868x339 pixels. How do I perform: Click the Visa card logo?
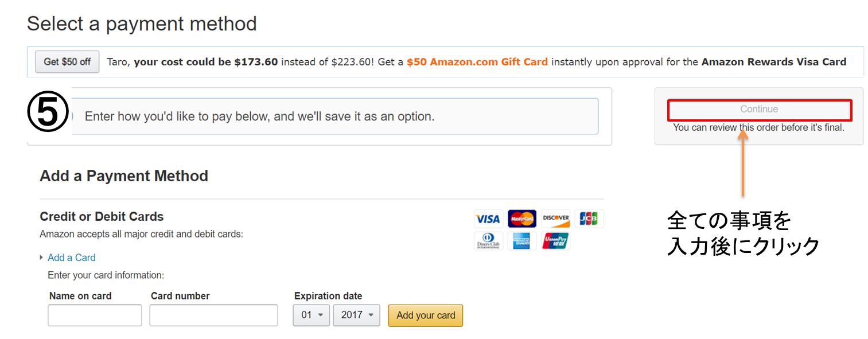[488, 219]
